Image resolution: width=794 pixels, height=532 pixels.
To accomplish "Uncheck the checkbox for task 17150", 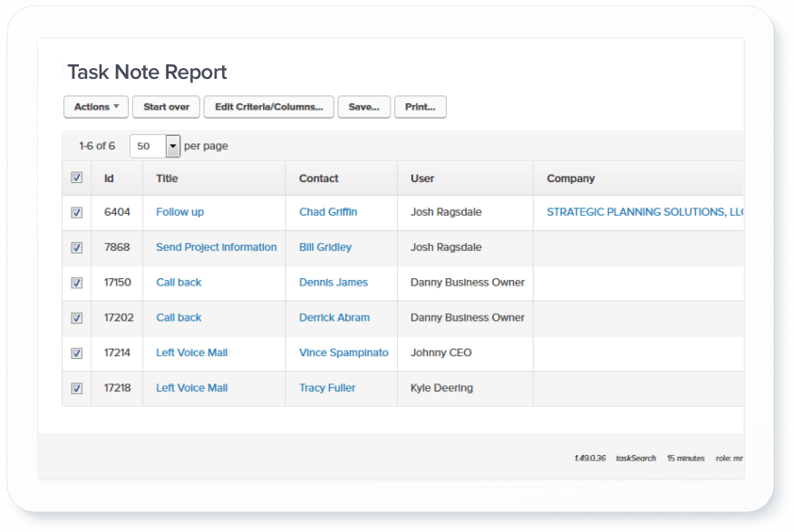I will [76, 283].
